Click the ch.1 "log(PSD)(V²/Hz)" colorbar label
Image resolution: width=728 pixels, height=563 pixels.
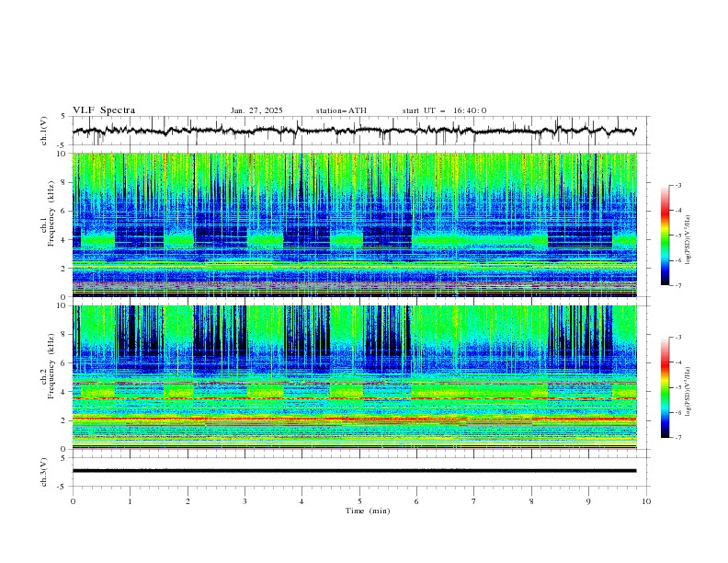coord(688,240)
